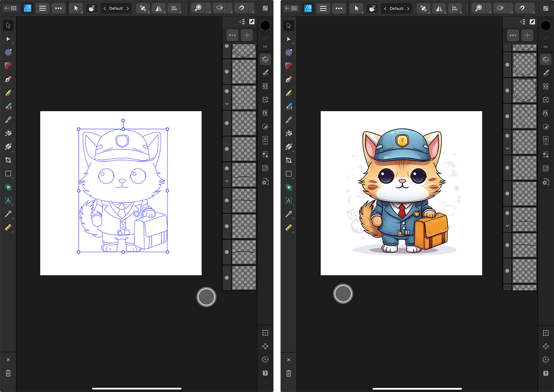
Task: Add a new layer with plus button in left window
Action: (x=247, y=35)
